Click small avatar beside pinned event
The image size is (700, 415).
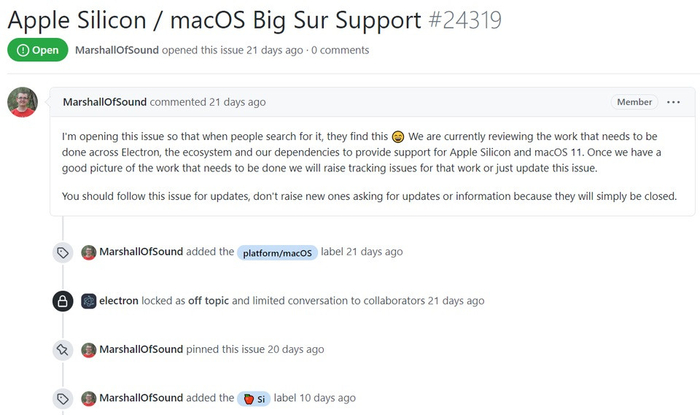(x=88, y=349)
